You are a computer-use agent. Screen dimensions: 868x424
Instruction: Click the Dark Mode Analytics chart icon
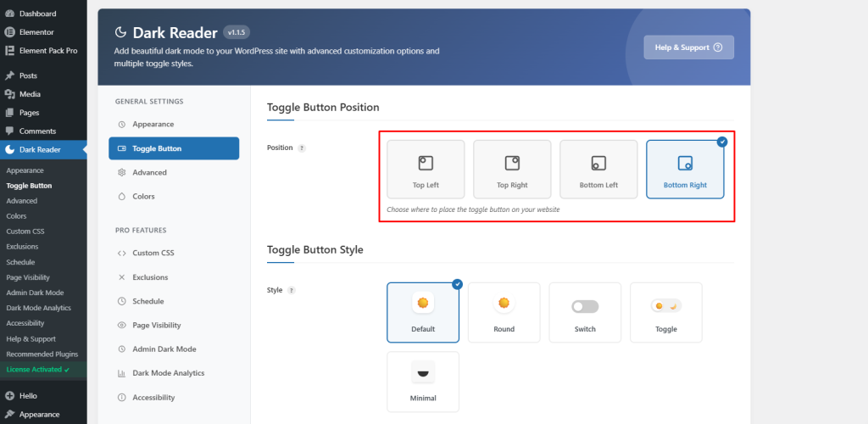(122, 374)
